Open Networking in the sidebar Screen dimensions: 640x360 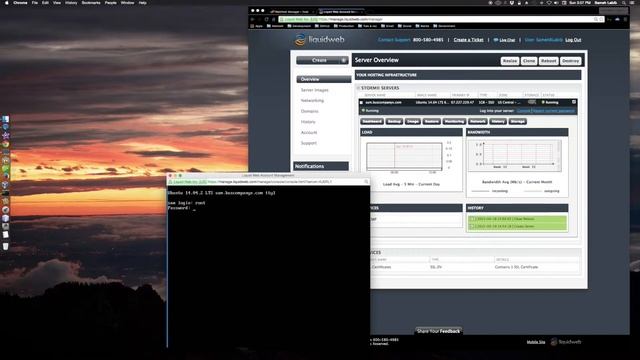[x=312, y=100]
